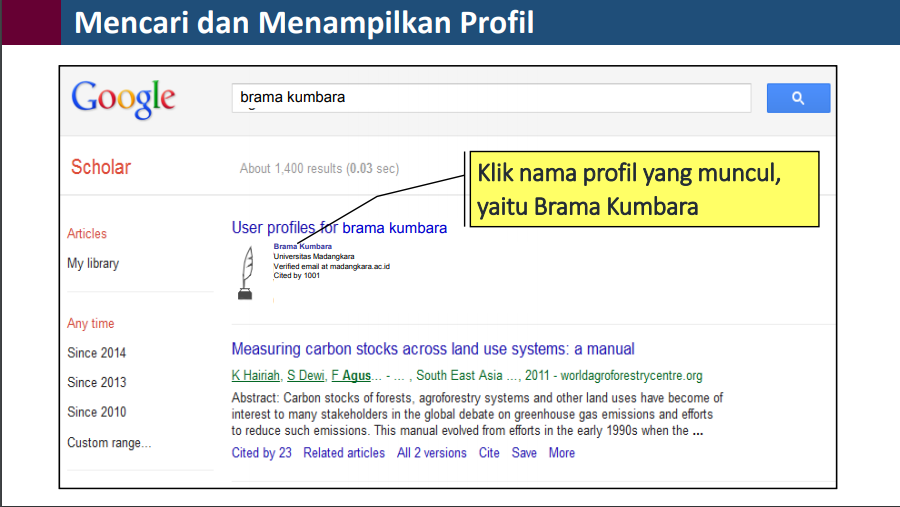This screenshot has width=900, height=507.
Task: Click the Google logo
Action: coord(123,99)
